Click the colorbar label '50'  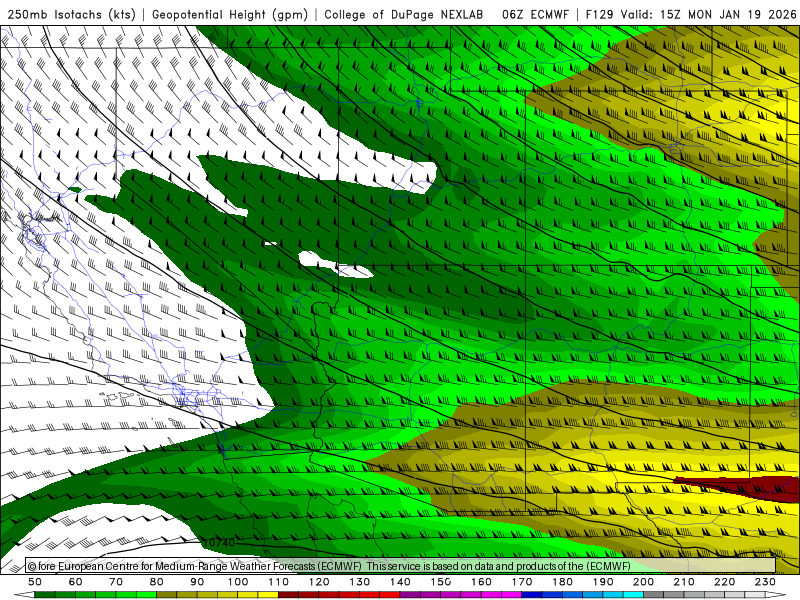[x=35, y=582]
